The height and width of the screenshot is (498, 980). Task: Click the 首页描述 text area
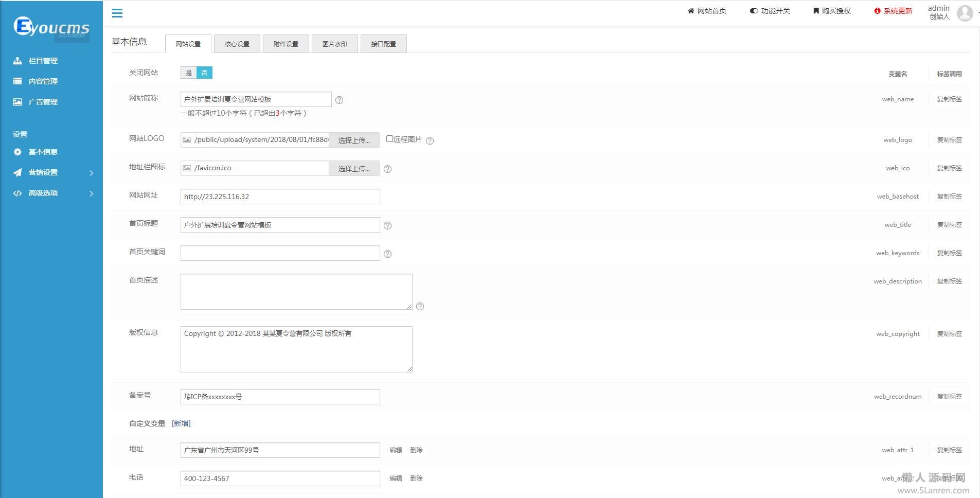[x=296, y=292]
